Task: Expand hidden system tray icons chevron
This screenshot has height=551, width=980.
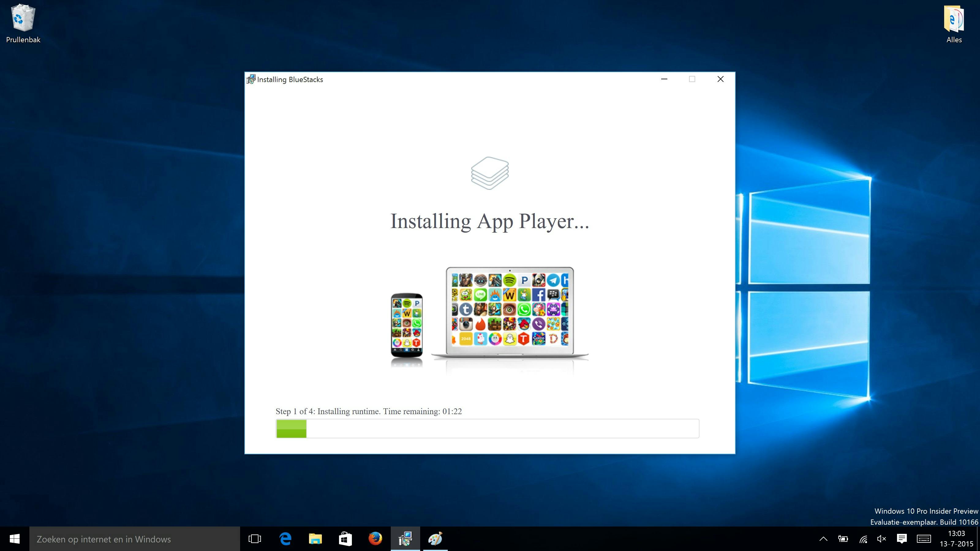Action: 823,539
